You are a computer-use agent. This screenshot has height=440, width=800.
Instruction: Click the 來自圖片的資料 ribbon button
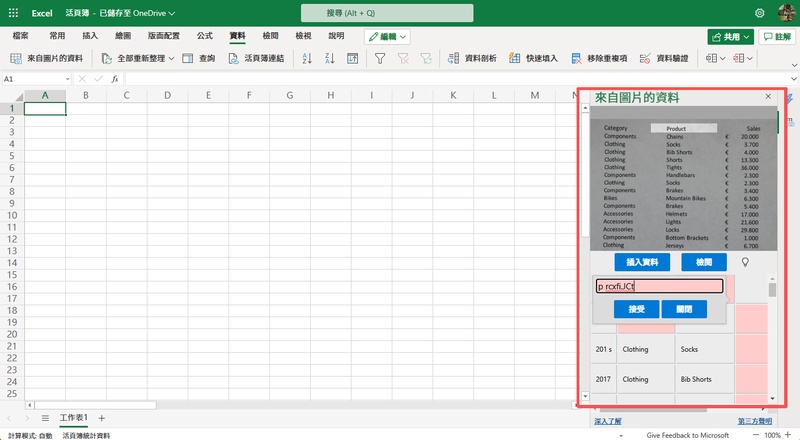point(46,59)
